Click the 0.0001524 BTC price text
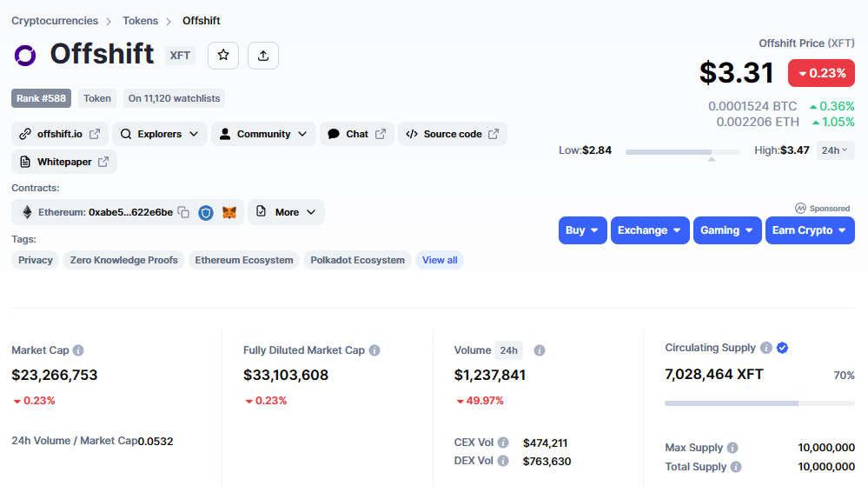Screen dimensions: 868x499 tap(752, 106)
